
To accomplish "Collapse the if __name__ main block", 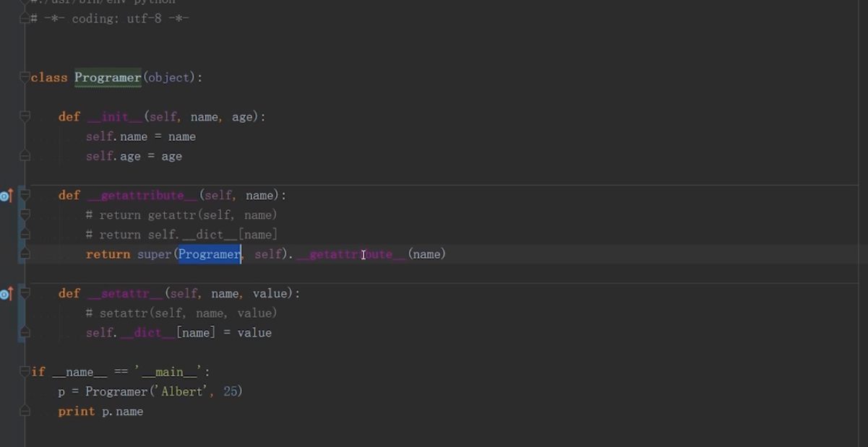I will (x=25, y=371).
